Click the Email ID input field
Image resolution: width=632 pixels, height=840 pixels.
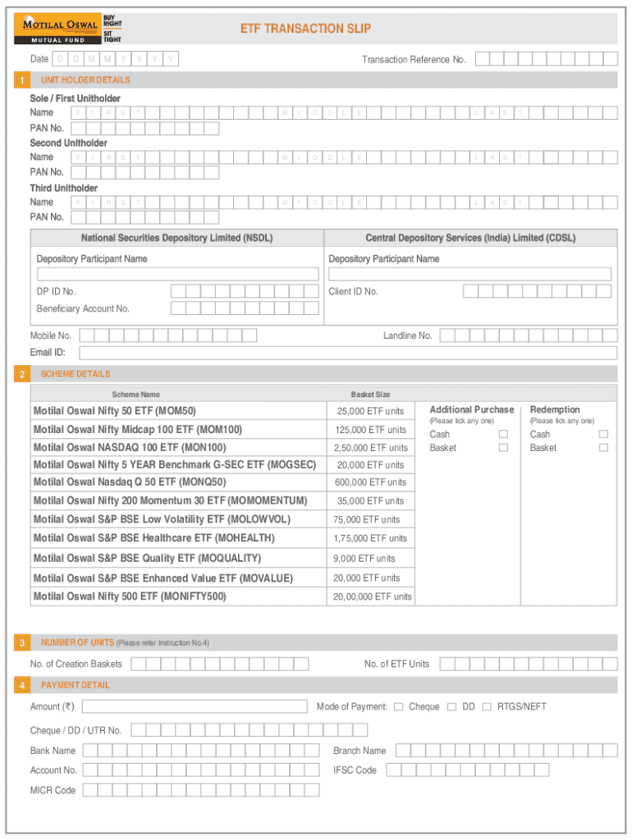pyautogui.click(x=347, y=353)
